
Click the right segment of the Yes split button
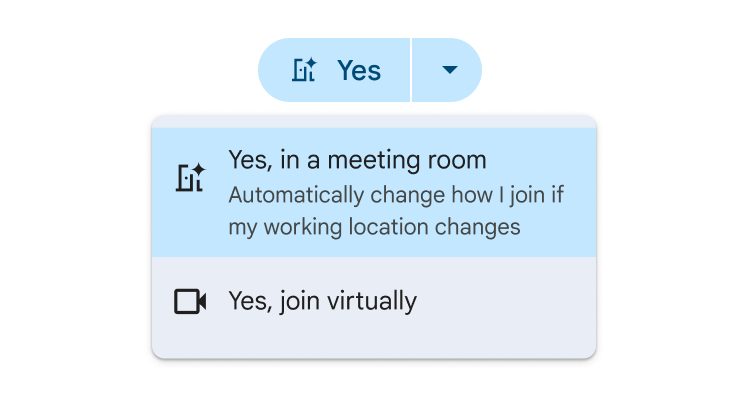pyautogui.click(x=447, y=70)
